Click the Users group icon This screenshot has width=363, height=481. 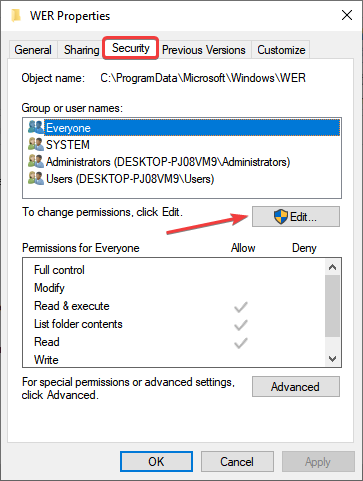[36, 178]
